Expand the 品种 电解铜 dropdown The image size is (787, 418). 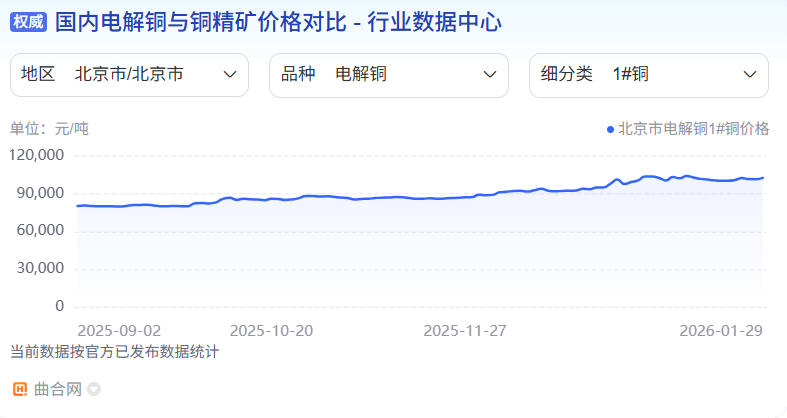point(388,74)
